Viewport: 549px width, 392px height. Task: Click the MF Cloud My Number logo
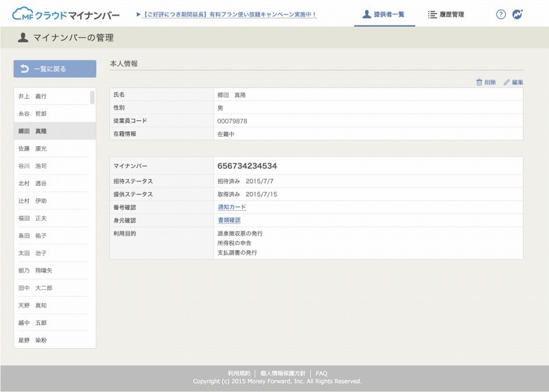click(66, 14)
